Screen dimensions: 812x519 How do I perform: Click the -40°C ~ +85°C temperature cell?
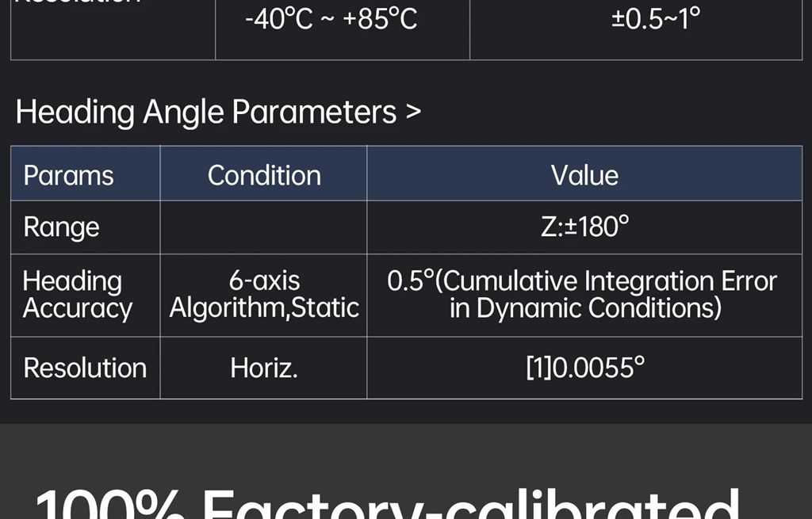click(331, 19)
